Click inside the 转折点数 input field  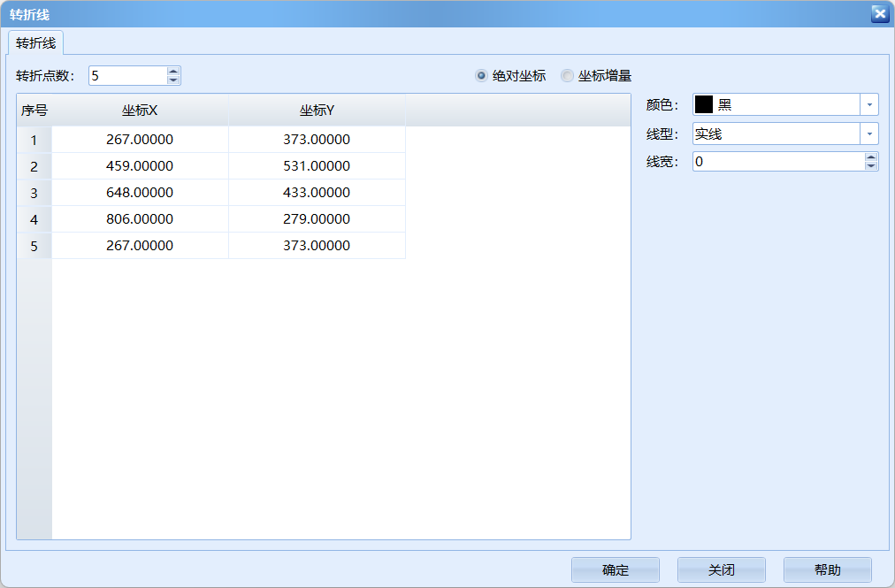tap(124, 75)
